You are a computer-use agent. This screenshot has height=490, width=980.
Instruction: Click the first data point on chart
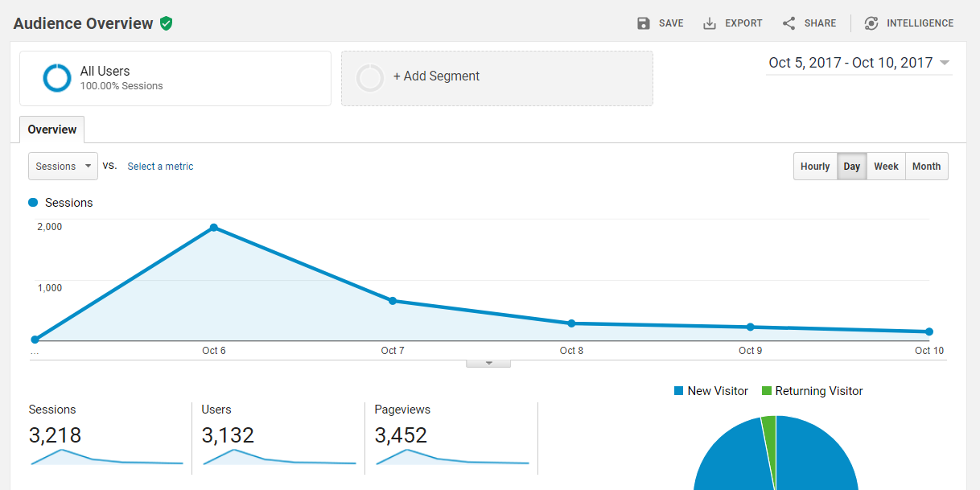click(35, 340)
